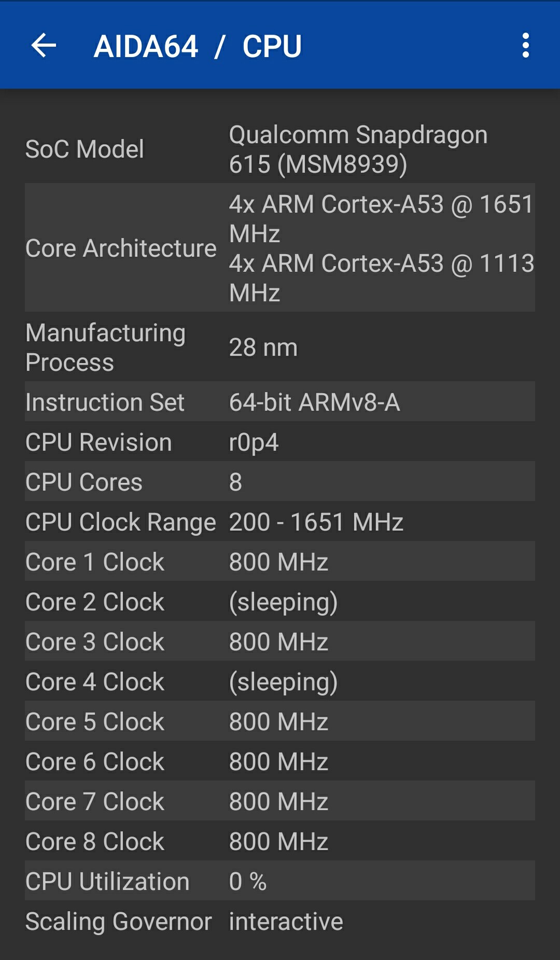Open the three-dot overflow menu

pyautogui.click(x=525, y=46)
